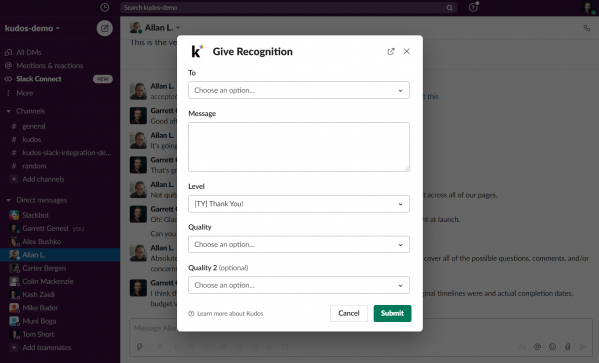Open Alex Bushko direct message
The height and width of the screenshot is (363, 599).
(x=41, y=241)
